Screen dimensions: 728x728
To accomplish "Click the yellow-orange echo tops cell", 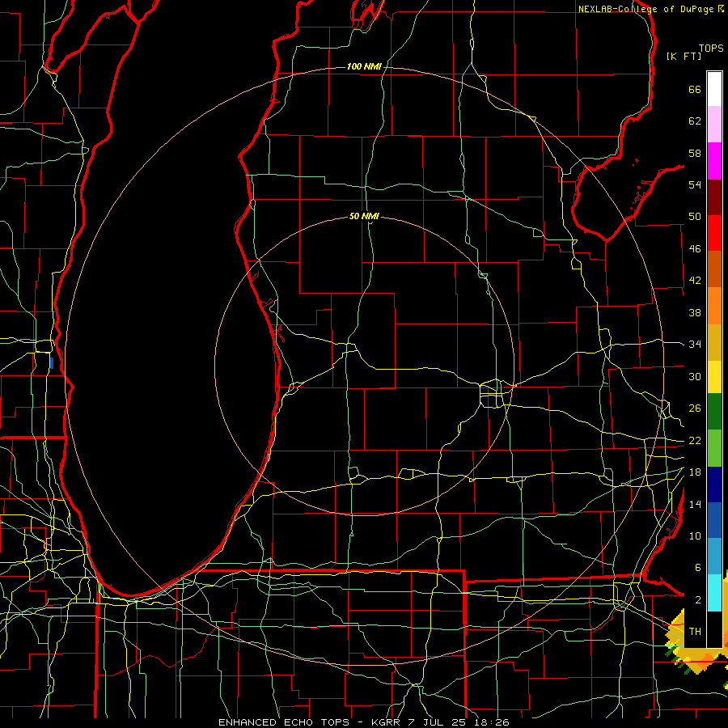I will (696, 654).
